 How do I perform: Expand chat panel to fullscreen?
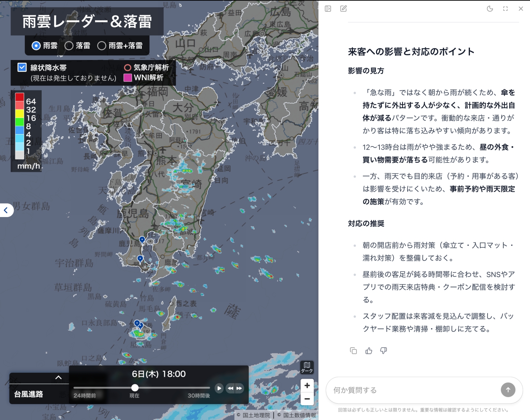tap(505, 9)
